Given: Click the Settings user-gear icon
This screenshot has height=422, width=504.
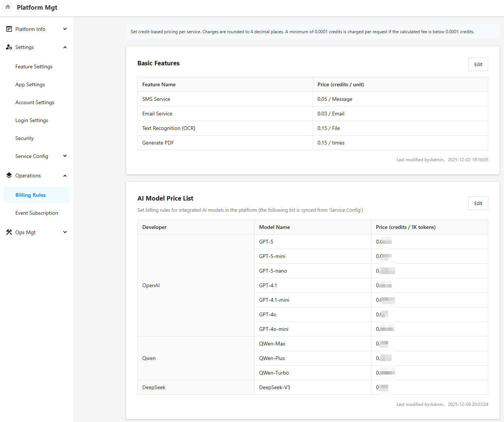Looking at the screenshot, I should [x=9, y=47].
